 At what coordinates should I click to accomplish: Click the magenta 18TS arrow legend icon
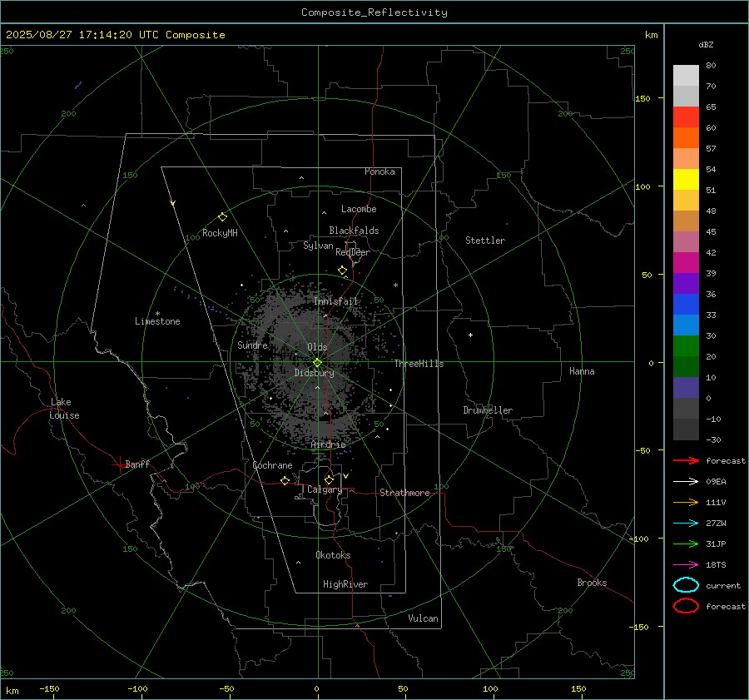(686, 565)
